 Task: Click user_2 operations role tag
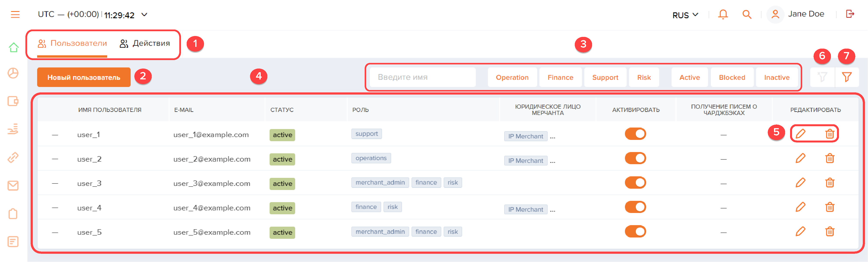[371, 158]
